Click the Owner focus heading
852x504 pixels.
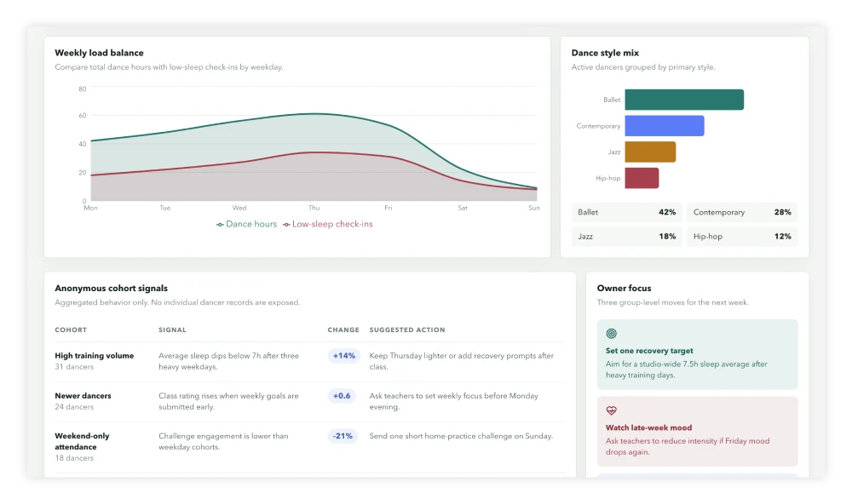[x=624, y=289]
